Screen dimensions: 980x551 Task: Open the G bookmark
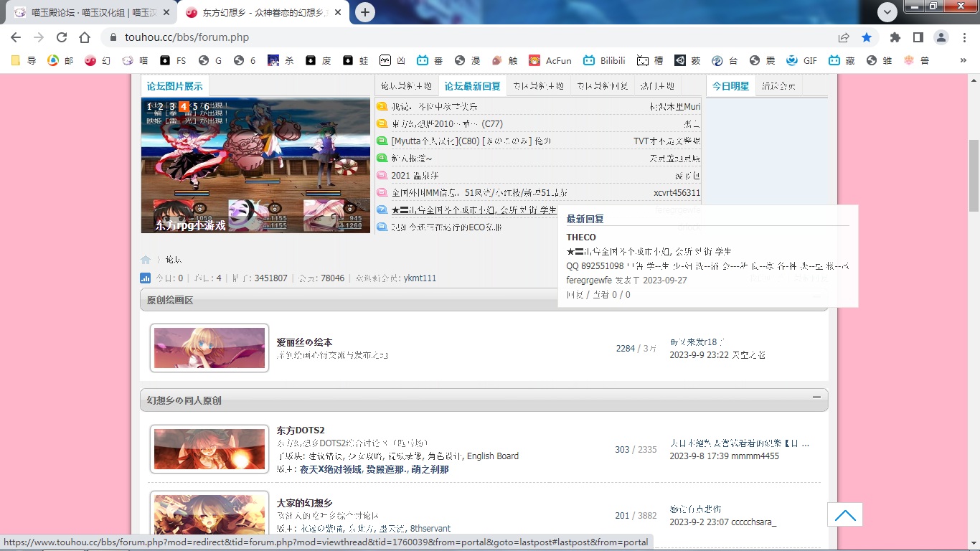click(x=209, y=61)
